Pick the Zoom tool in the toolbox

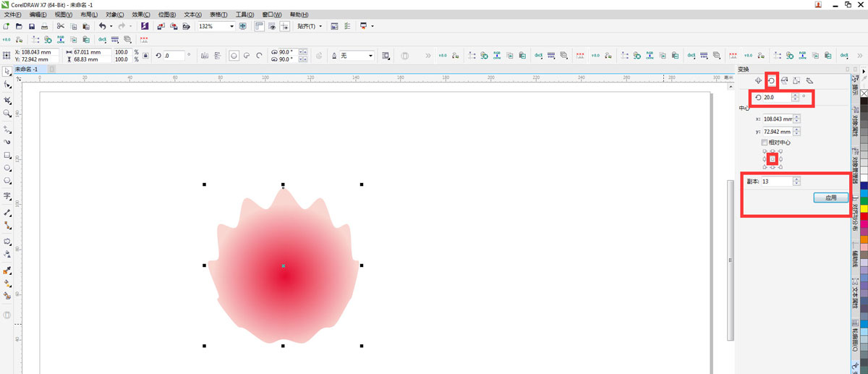click(x=7, y=114)
